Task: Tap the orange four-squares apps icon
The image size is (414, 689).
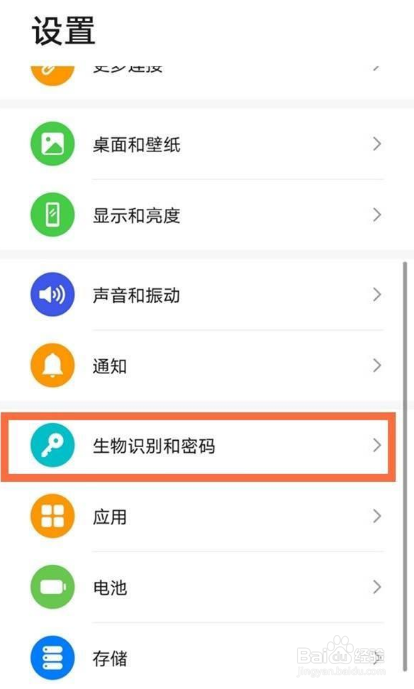Action: click(x=52, y=516)
